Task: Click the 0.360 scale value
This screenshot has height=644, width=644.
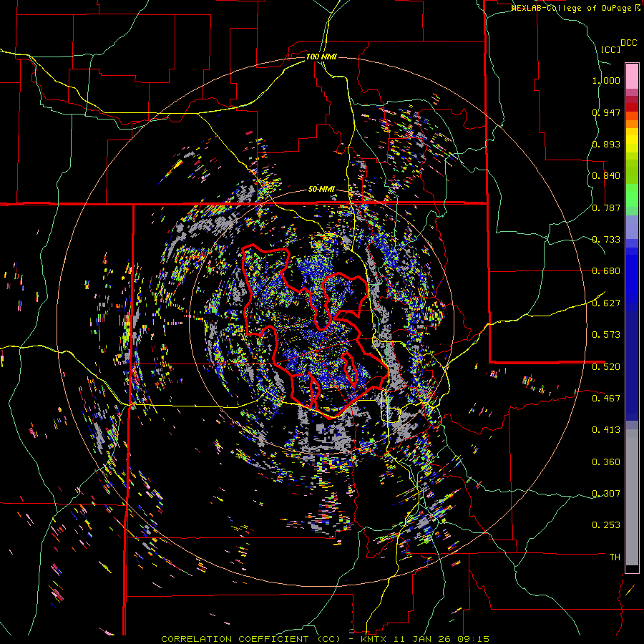Action: [606, 462]
